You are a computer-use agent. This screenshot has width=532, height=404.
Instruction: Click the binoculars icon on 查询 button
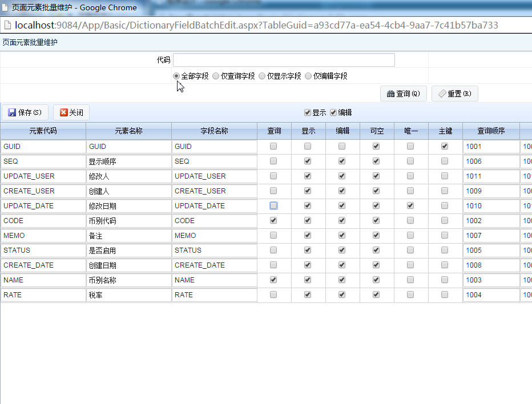coord(390,94)
